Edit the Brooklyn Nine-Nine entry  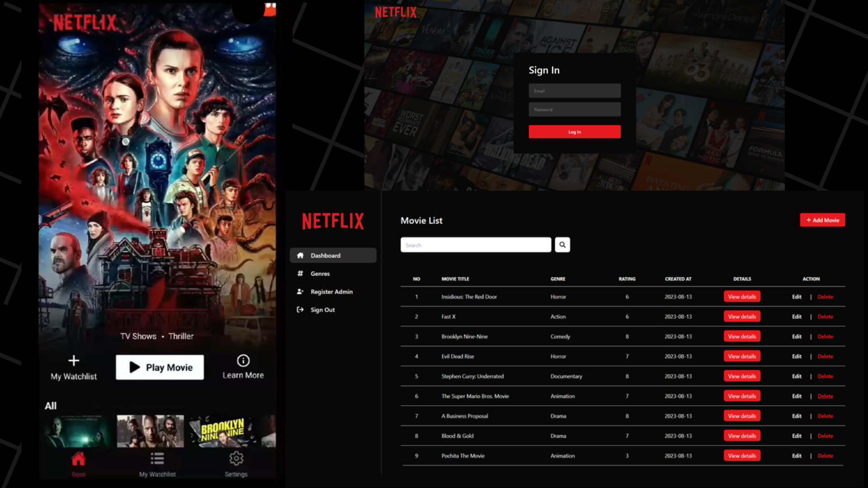(x=797, y=337)
